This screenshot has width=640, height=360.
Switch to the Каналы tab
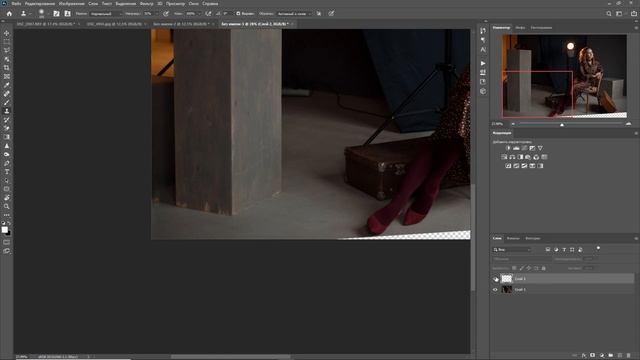pos(513,238)
